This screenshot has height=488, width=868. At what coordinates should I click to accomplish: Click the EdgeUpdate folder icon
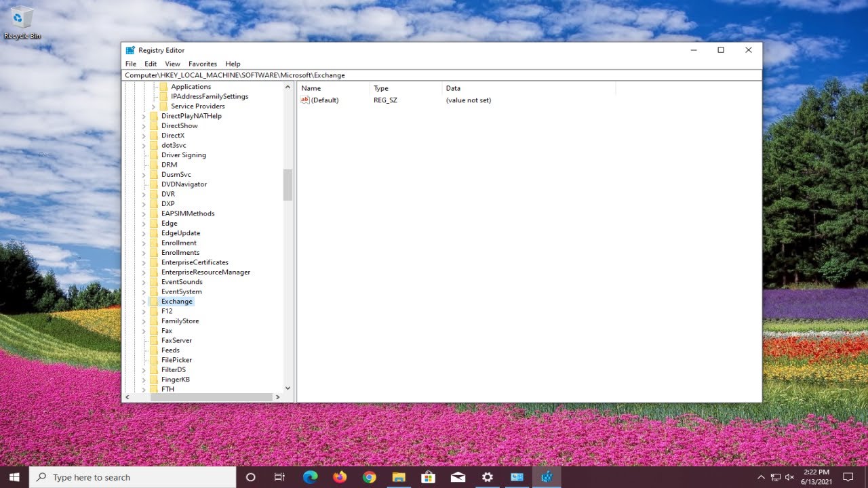154,233
